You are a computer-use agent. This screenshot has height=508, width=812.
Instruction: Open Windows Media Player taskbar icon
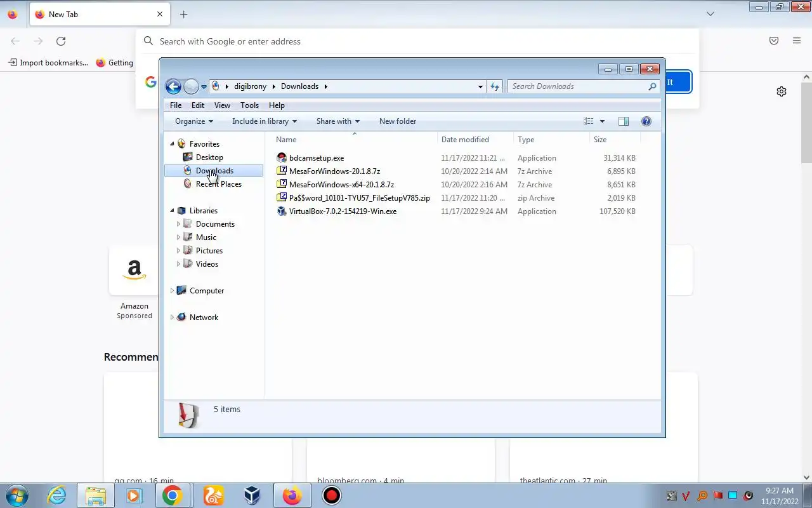[x=134, y=495]
